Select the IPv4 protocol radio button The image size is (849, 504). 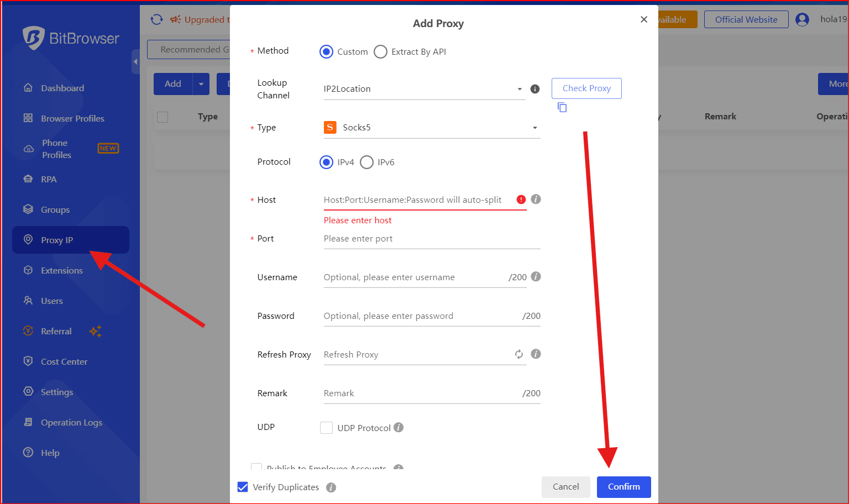tap(327, 162)
